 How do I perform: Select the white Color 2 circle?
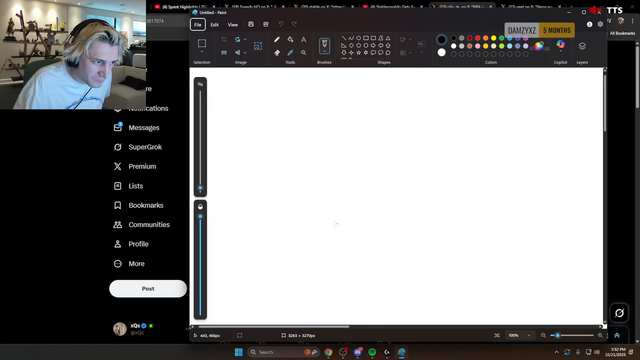coord(441,52)
